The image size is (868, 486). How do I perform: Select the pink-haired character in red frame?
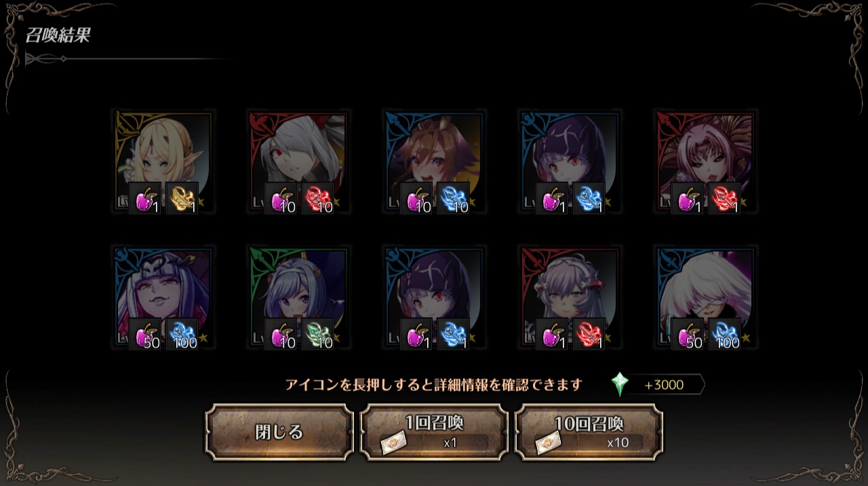point(706,162)
